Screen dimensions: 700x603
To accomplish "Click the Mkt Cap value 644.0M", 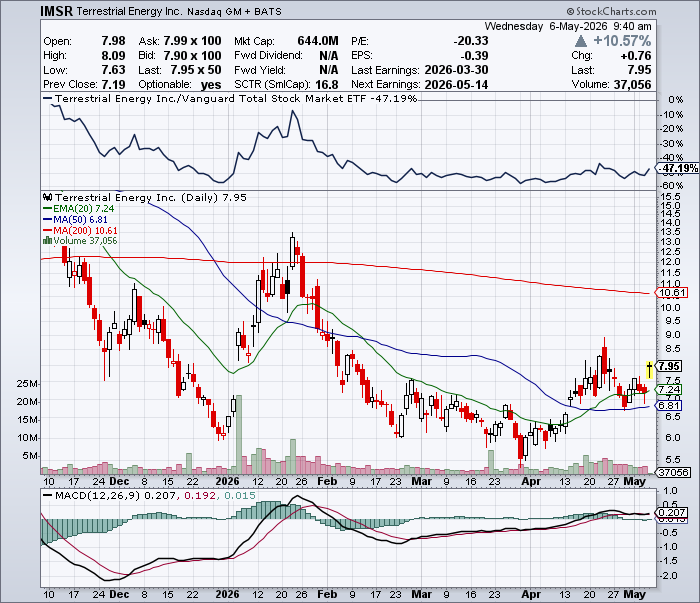I will point(318,41).
